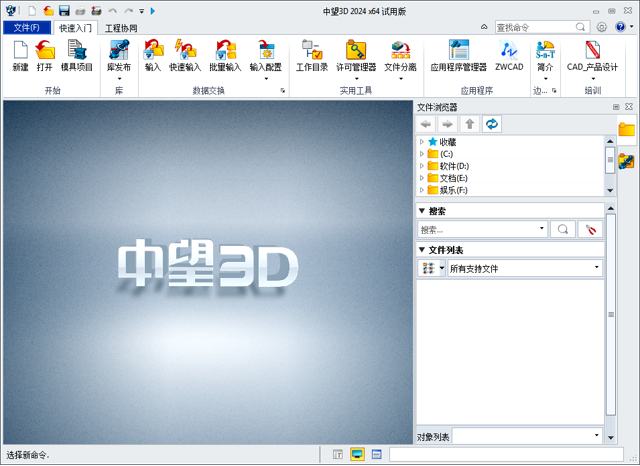Start 快速输入 quick import
Screen dimensions: 640x466
coord(185,50)
